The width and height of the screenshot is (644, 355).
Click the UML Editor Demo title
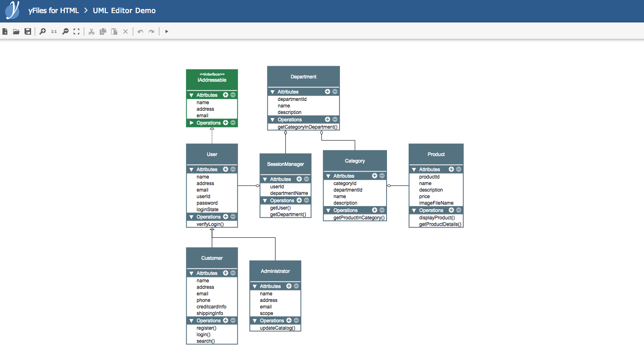124,11
